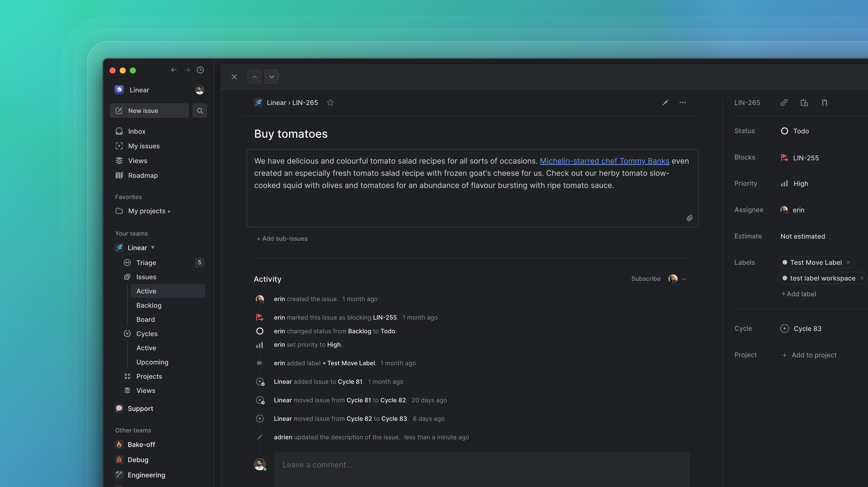Click the paperclip attachment icon in description
This screenshot has height=487, width=868.
point(690,218)
